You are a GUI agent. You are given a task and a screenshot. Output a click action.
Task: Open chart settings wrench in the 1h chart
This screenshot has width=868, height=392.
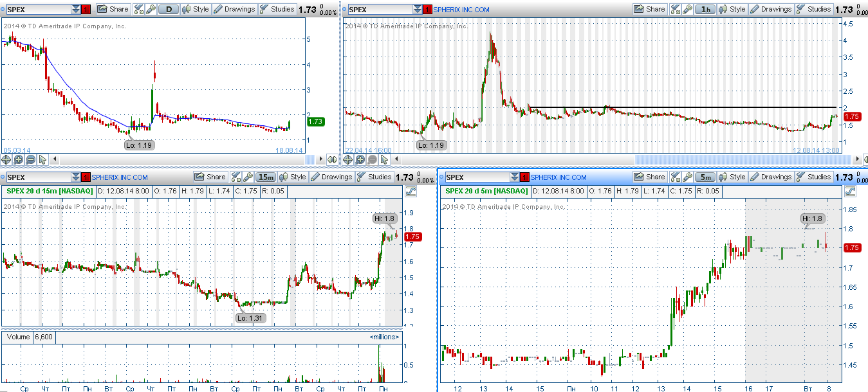point(687,10)
